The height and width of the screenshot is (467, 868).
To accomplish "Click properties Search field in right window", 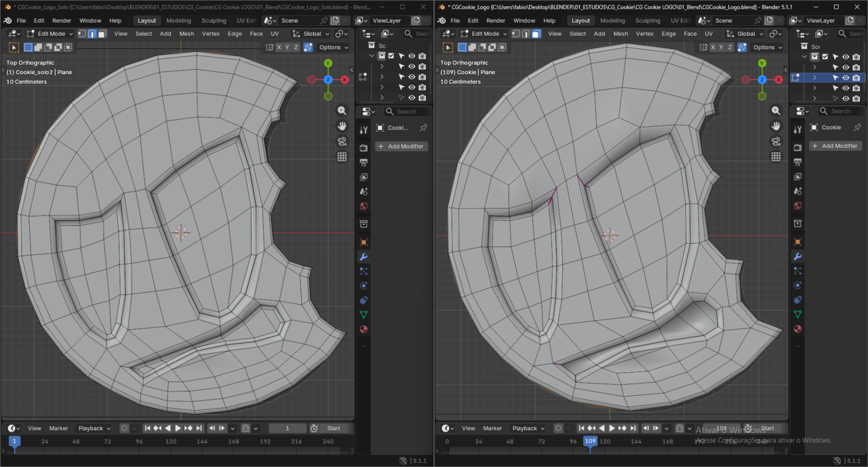I will coord(840,111).
